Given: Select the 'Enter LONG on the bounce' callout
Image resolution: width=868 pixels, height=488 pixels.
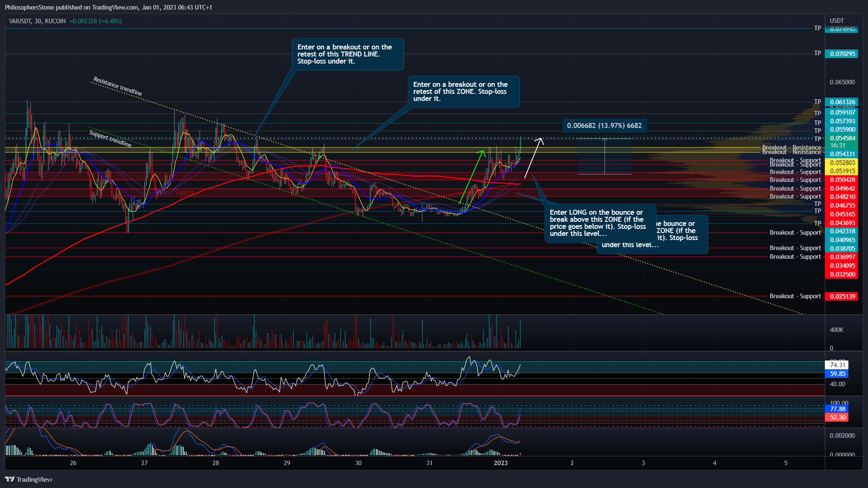Looking at the screenshot, I should 600,223.
